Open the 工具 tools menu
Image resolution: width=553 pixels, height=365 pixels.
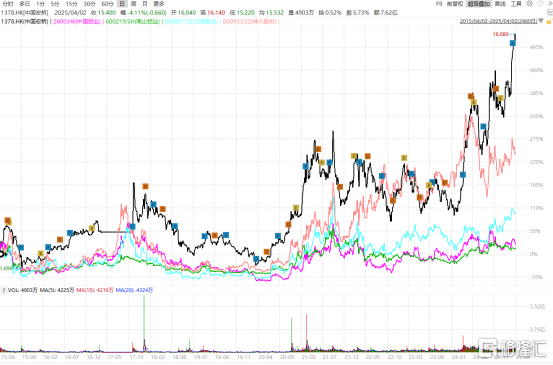516,4
